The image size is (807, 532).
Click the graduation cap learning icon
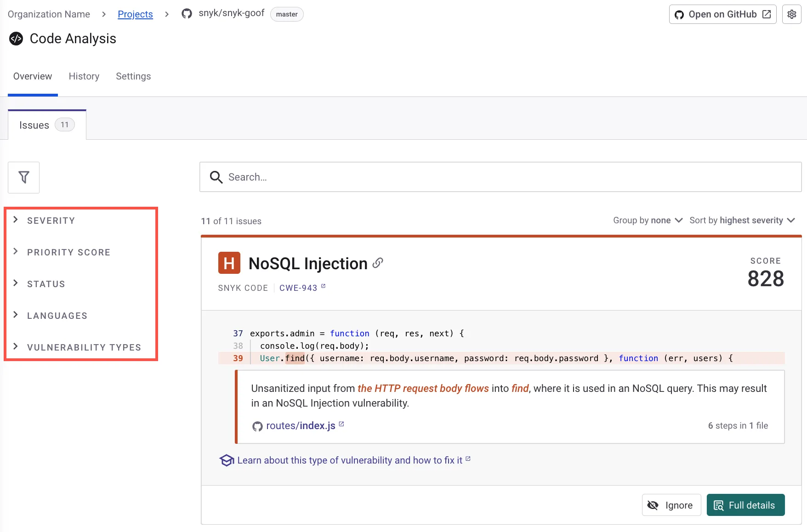pyautogui.click(x=227, y=460)
